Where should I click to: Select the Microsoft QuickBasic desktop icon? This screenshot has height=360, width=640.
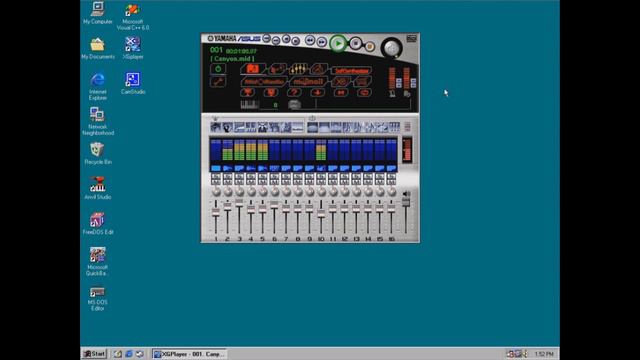(x=98, y=262)
